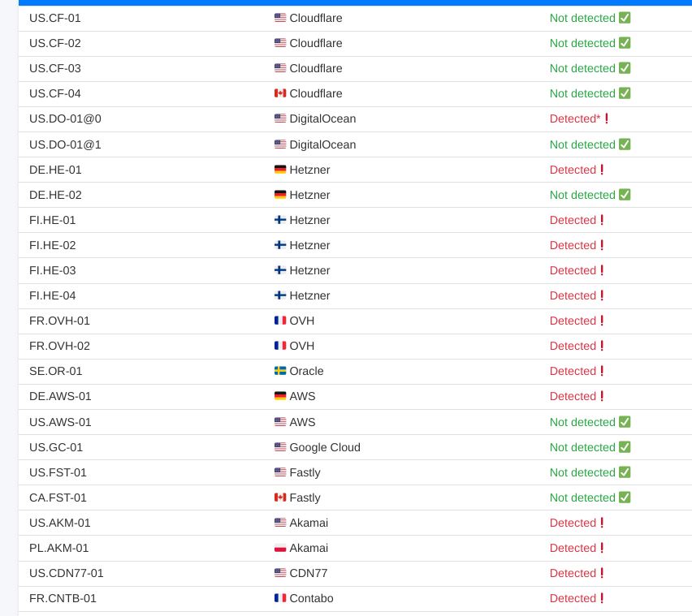The image size is (692, 616).
Task: Click the Canadian flag icon beside US.CF-04
Action: click(280, 93)
